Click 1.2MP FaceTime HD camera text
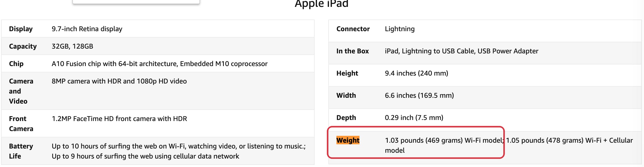 point(119,119)
